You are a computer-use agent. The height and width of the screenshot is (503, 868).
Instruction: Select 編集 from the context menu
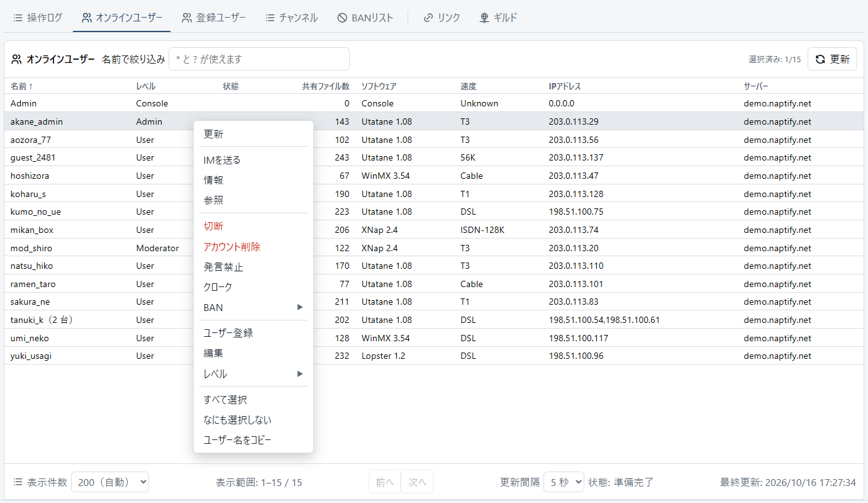(253, 353)
